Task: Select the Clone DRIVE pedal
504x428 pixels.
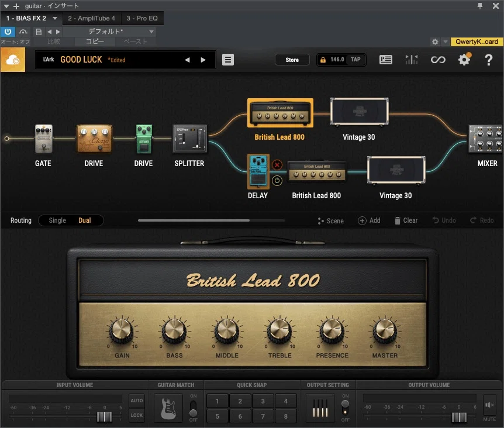Action: pos(94,139)
